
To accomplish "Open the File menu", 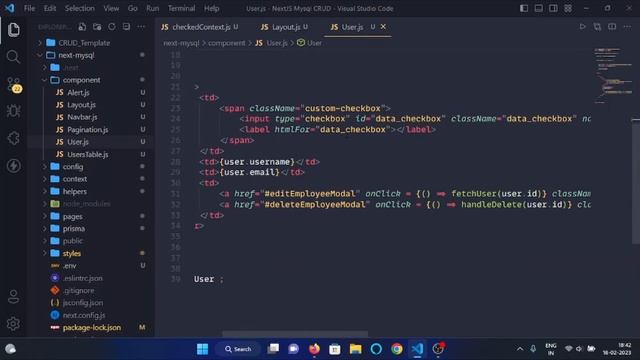I will [x=29, y=8].
